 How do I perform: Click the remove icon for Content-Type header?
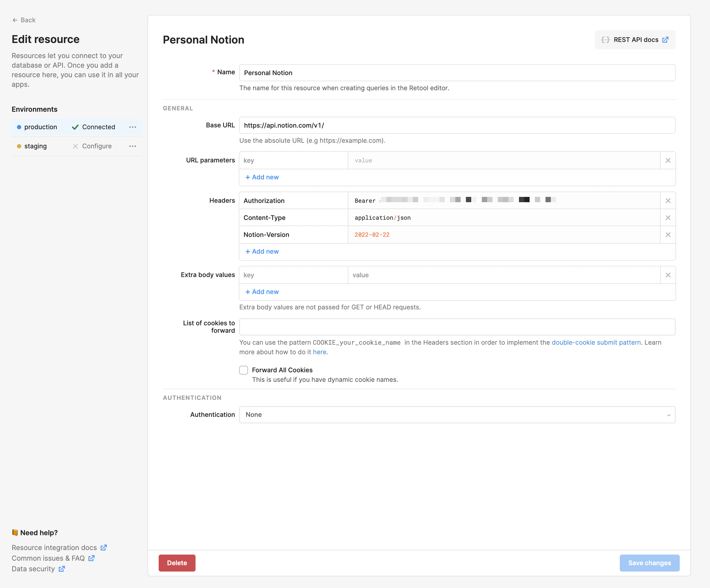coord(668,218)
